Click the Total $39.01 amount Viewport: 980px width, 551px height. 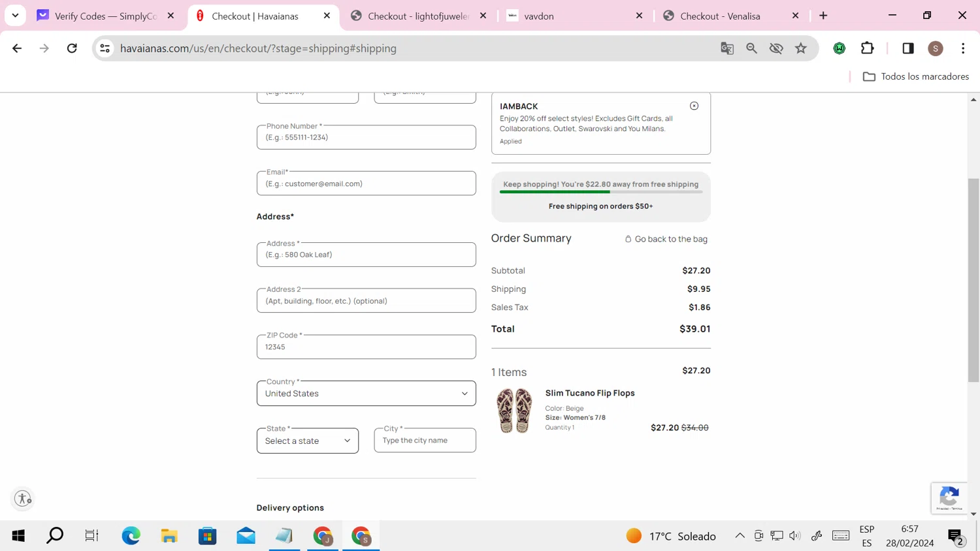pos(694,329)
